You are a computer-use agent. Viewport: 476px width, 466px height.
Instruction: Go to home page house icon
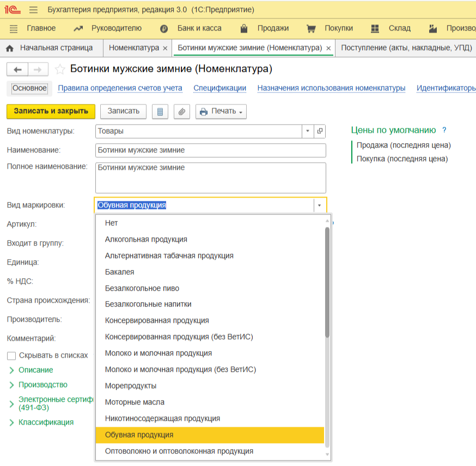pos(9,48)
